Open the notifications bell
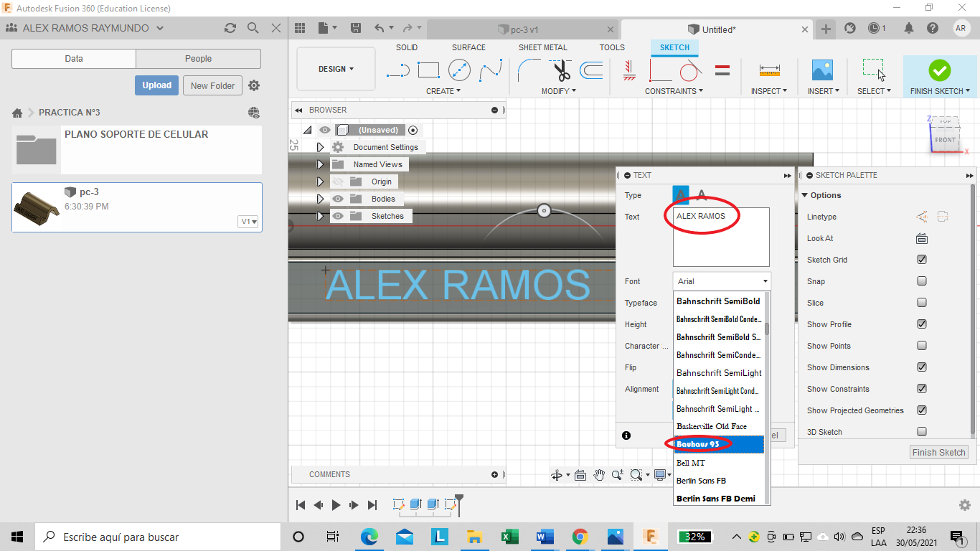This screenshot has height=551, width=980. coord(909,28)
